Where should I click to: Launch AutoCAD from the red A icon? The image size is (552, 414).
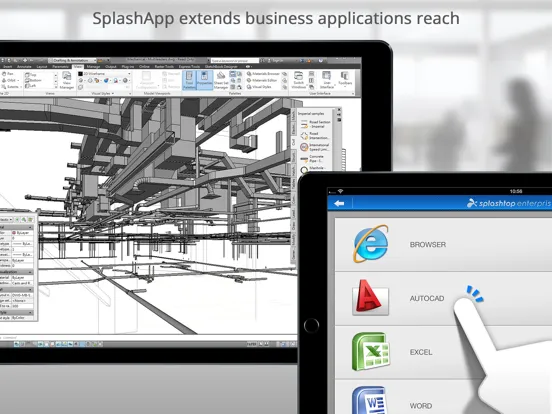pos(370,297)
